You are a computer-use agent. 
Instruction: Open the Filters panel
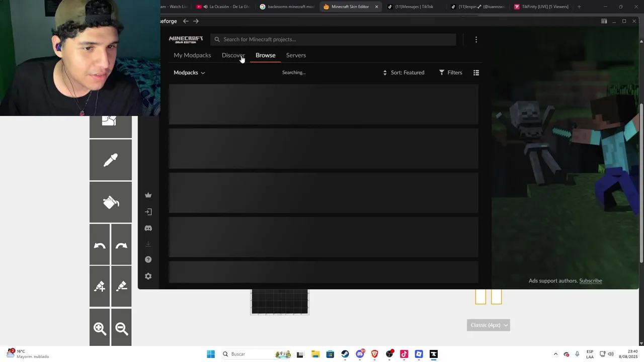[450, 72]
